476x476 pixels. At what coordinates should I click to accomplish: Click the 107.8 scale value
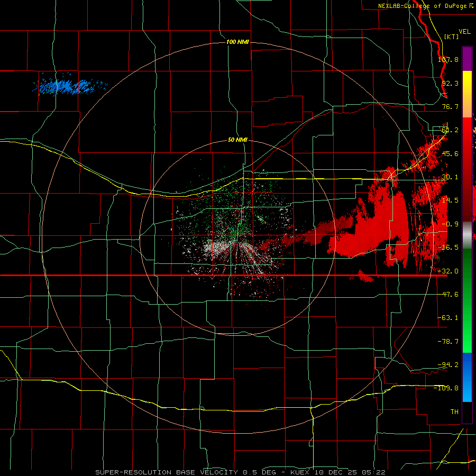[448, 59]
